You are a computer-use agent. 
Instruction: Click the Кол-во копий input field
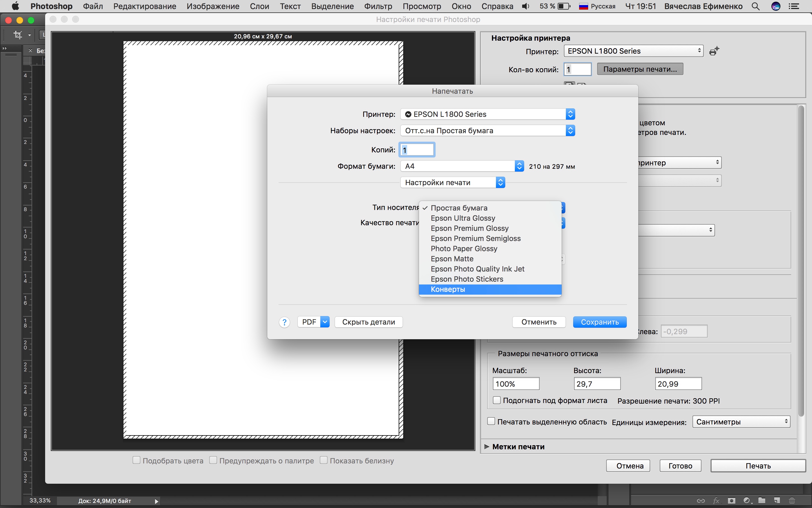pos(577,69)
